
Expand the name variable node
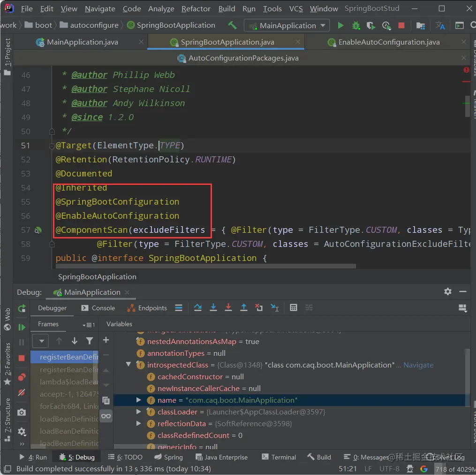pyautogui.click(x=138, y=399)
